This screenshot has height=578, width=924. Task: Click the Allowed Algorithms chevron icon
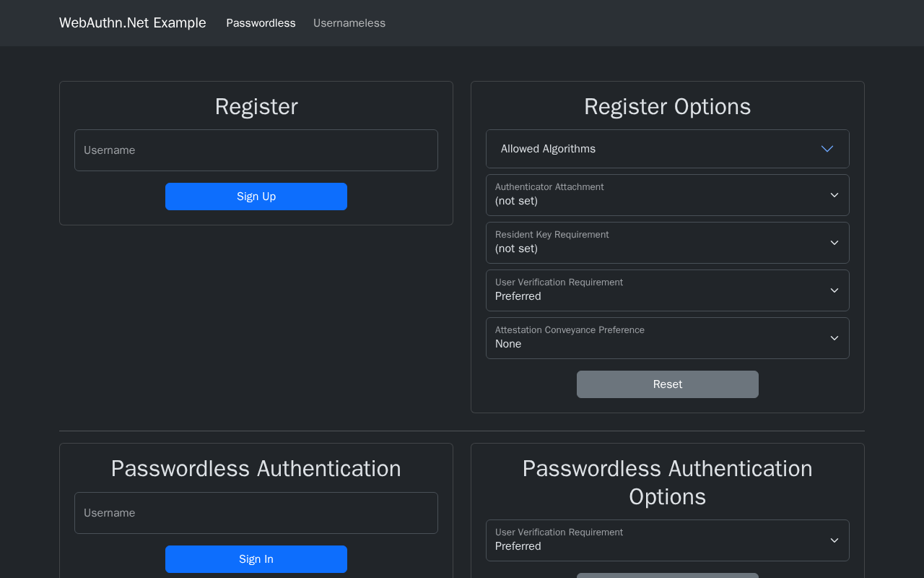827,149
